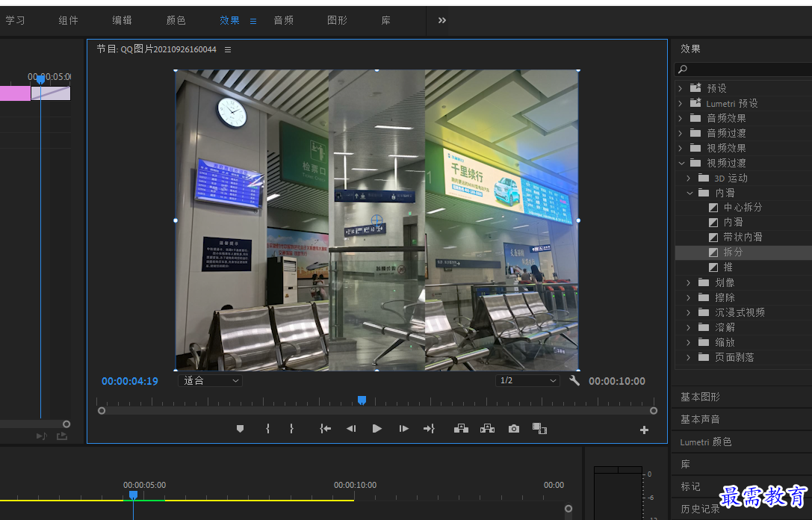Switch to the 图形 workspace
812x520 pixels.
click(337, 20)
